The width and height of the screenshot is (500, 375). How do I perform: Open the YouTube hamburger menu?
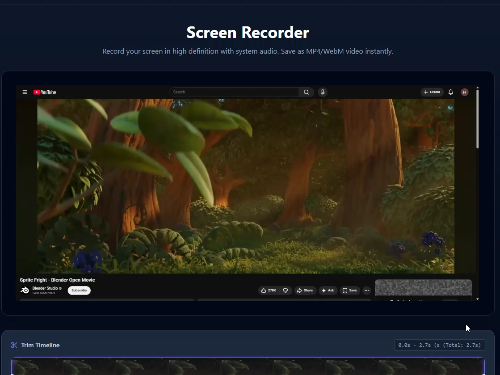25,92
